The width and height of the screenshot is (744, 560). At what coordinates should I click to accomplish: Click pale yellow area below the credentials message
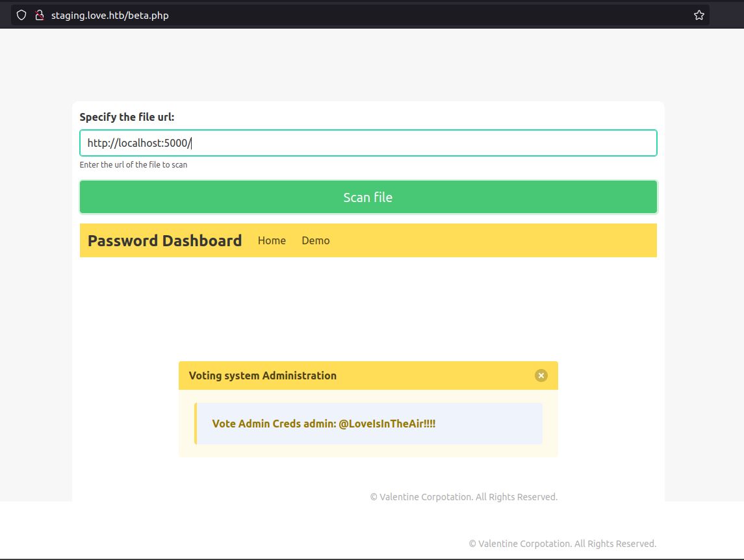coord(368,451)
